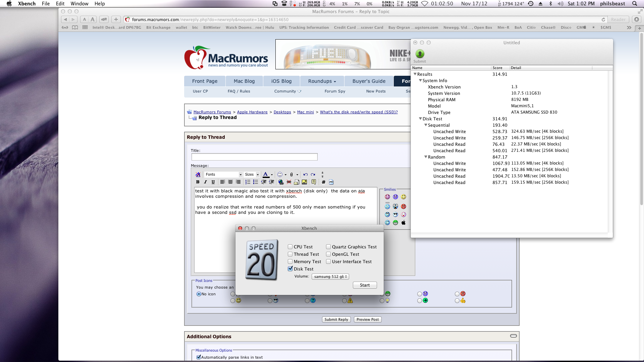The width and height of the screenshot is (644, 362).
Task: Select the No icon radio button
Action: click(199, 294)
